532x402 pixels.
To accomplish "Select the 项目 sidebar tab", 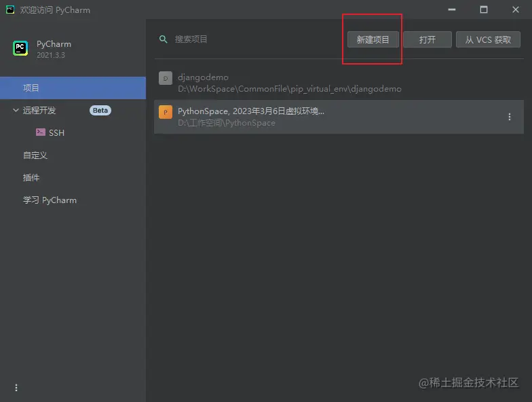I will point(73,88).
